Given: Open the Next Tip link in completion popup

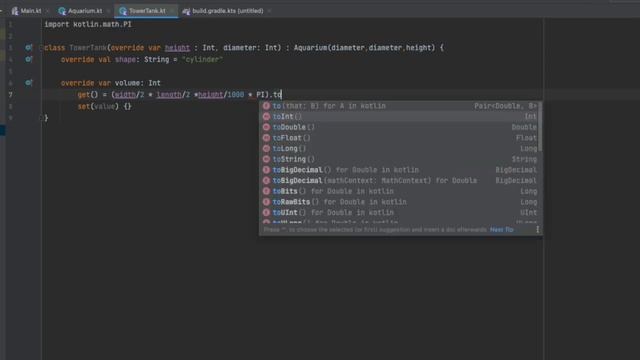Looking at the screenshot, I should pos(502,230).
